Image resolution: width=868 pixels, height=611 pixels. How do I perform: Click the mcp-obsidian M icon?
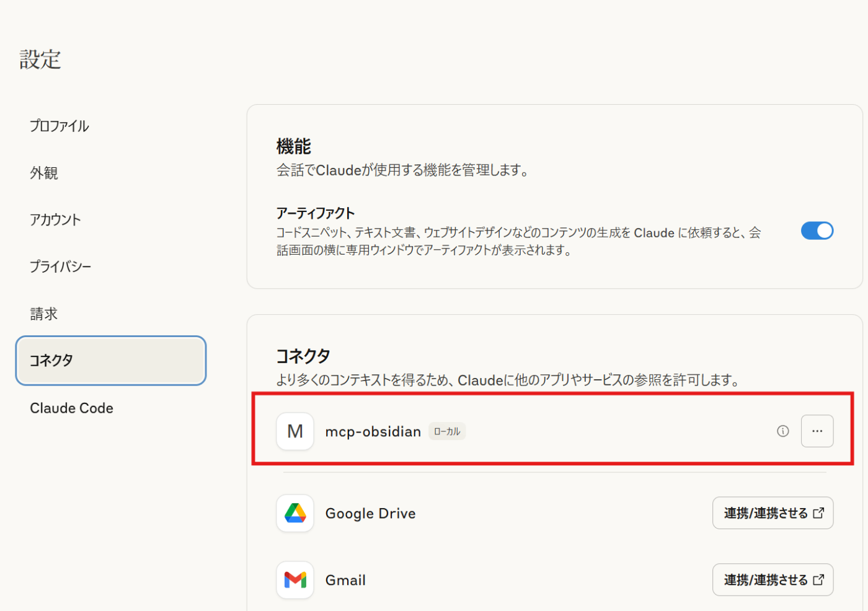[295, 431]
